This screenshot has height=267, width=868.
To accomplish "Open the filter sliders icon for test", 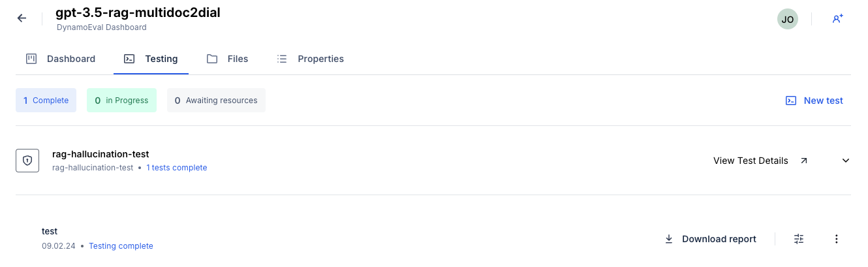I will [799, 239].
